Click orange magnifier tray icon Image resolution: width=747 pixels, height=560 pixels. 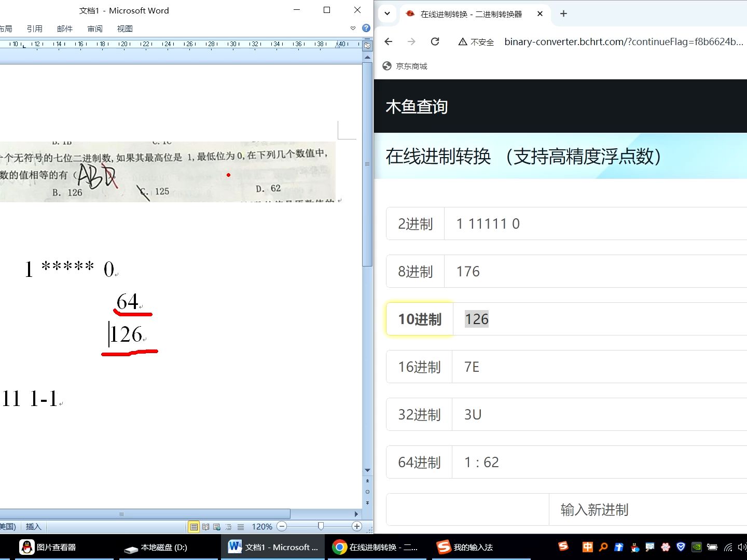(x=603, y=547)
